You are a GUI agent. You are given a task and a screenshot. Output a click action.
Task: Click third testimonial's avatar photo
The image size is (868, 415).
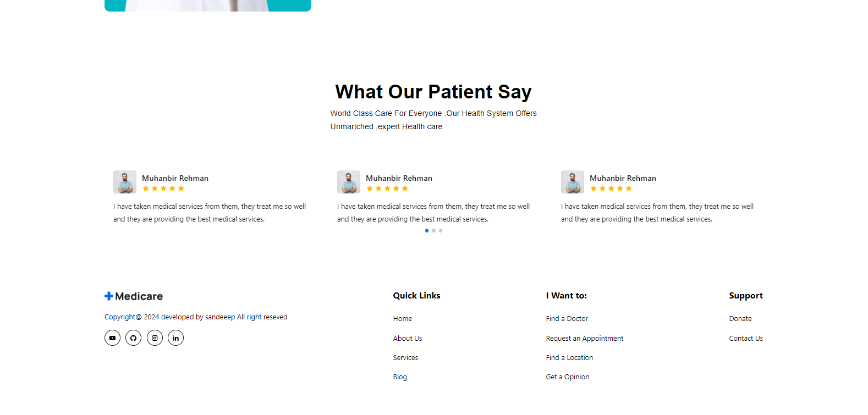pos(573,182)
